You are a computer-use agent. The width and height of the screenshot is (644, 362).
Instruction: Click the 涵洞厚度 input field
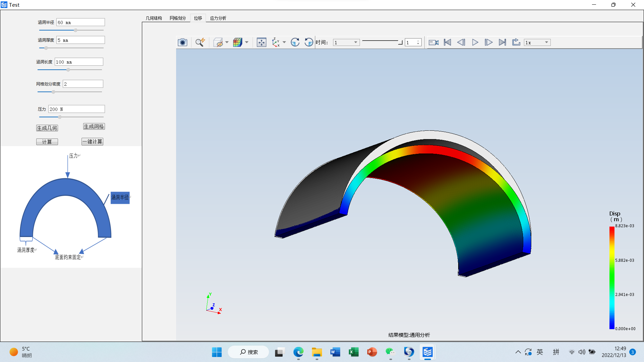tap(80, 40)
